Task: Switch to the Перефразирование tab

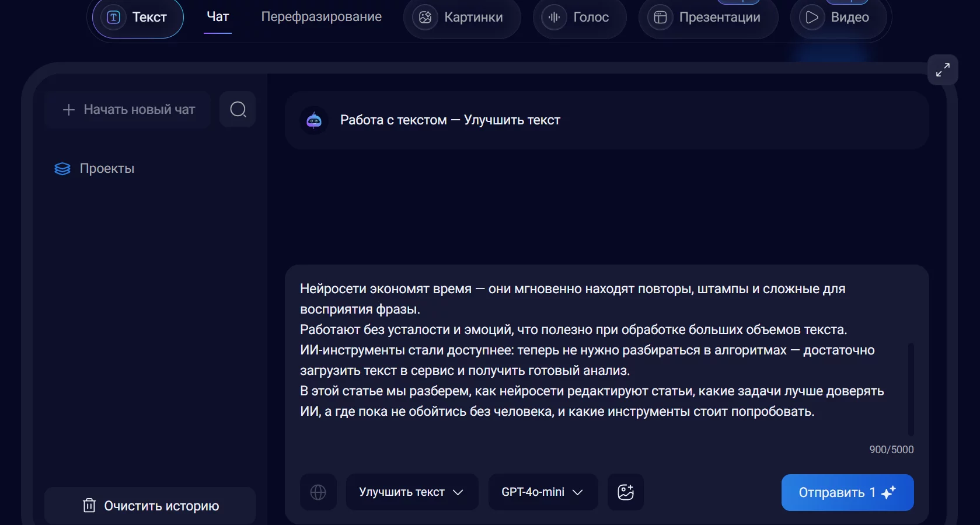Action: [x=321, y=17]
